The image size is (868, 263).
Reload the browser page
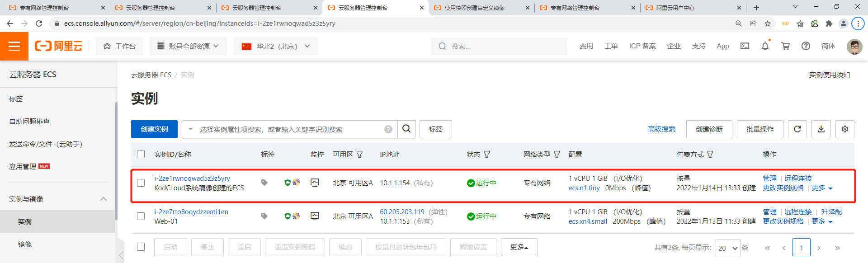coord(39,23)
